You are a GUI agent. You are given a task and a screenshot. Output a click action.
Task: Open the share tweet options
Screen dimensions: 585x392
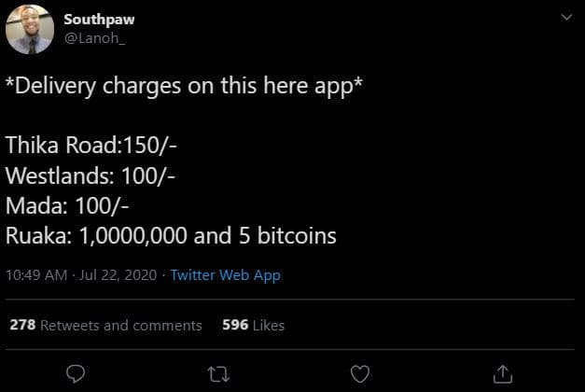point(502,373)
